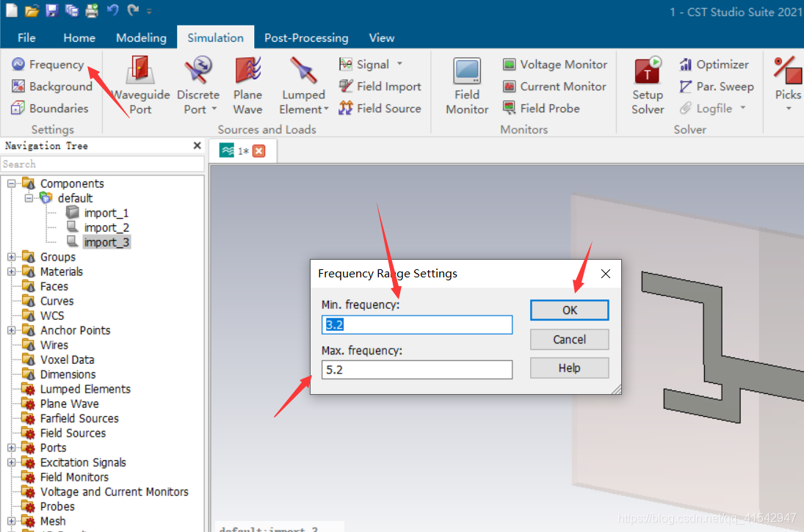Expand the Materials tree node
804x532 pixels.
tap(11, 272)
